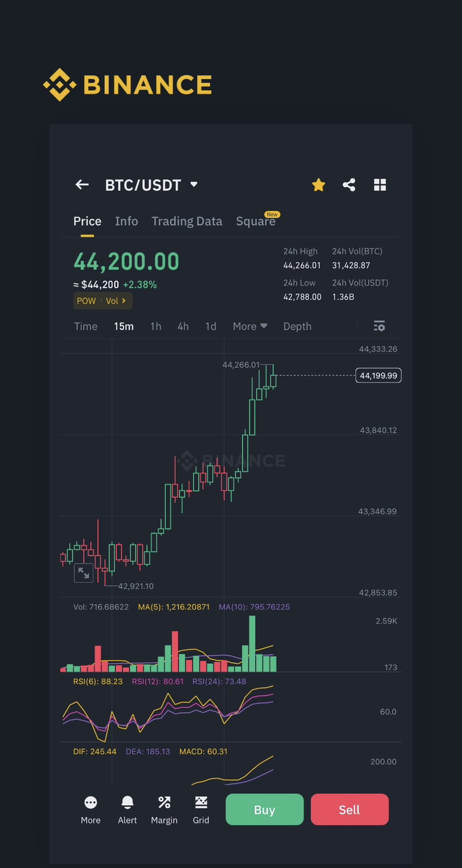
Task: Open the grid layout icon top right
Action: point(380,185)
